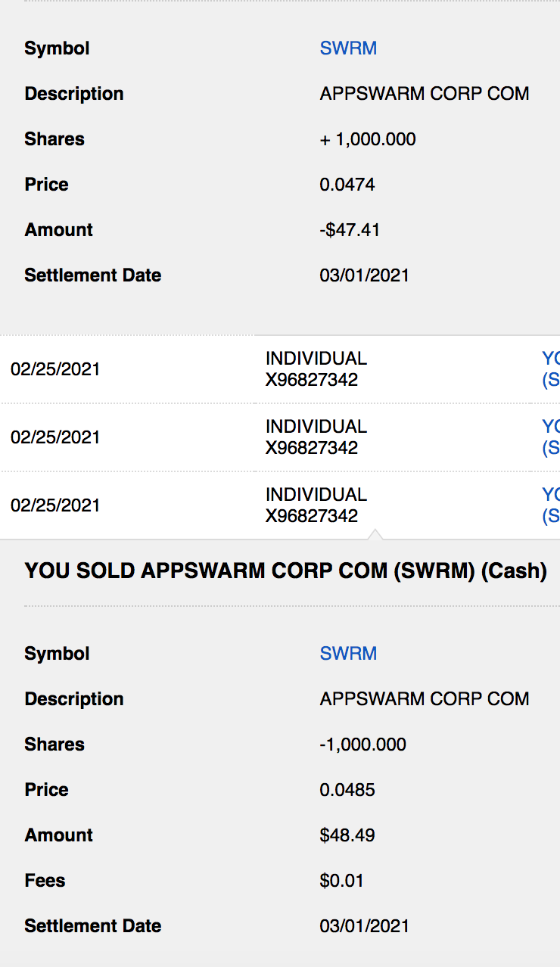Viewport: 560px width, 967px height.
Task: Click the -$47.41 amount value
Action: [350, 230]
